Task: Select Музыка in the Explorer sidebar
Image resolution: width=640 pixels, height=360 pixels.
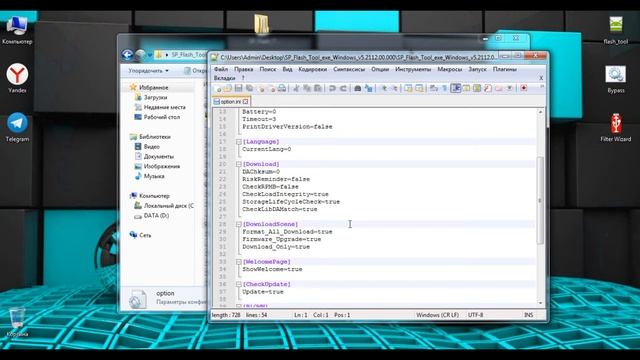Action: coord(149,176)
